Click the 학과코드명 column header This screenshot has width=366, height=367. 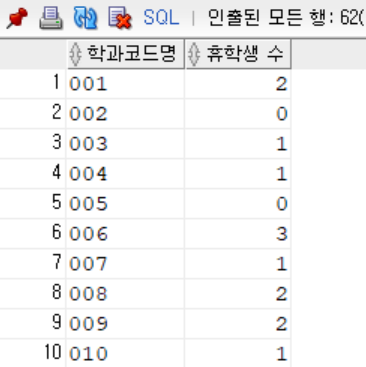point(126,54)
